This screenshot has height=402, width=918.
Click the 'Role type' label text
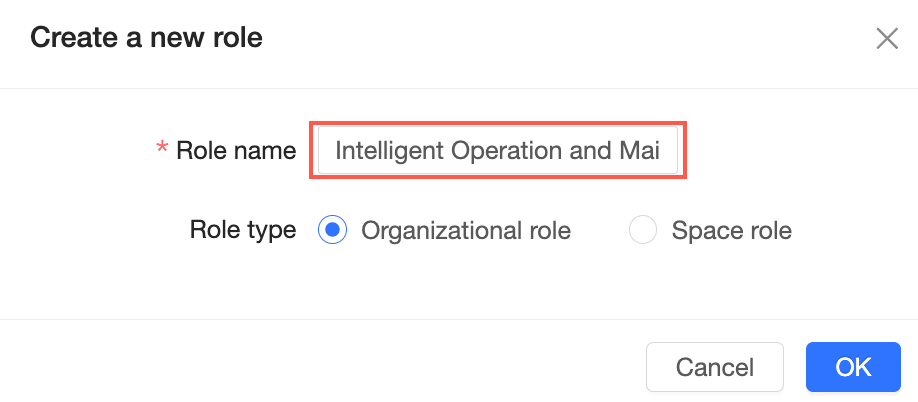tap(243, 231)
